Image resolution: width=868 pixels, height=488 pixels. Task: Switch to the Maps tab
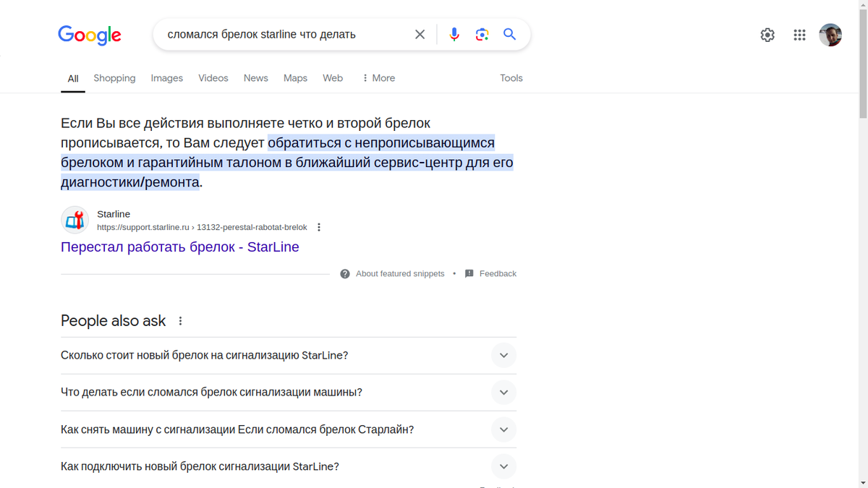(x=295, y=78)
